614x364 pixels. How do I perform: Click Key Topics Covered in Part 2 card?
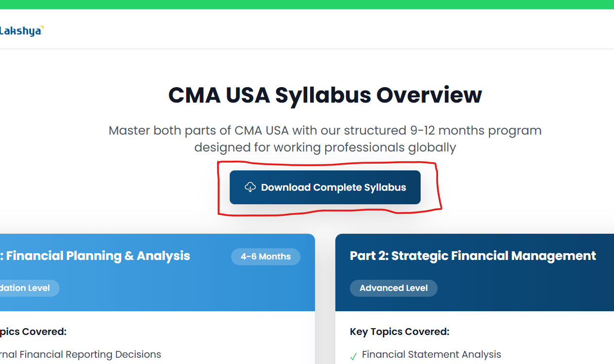pos(399,332)
